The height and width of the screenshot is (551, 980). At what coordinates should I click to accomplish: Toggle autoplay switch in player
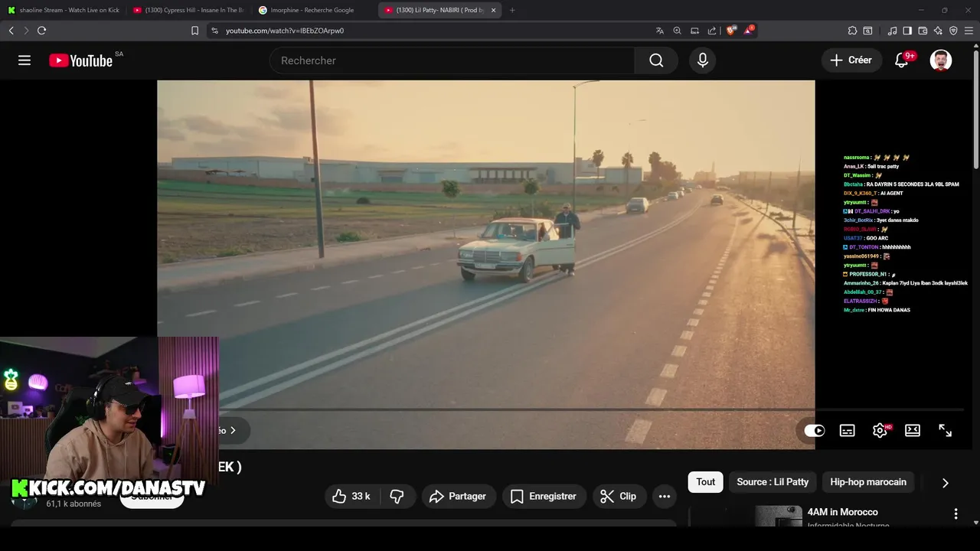[815, 431]
